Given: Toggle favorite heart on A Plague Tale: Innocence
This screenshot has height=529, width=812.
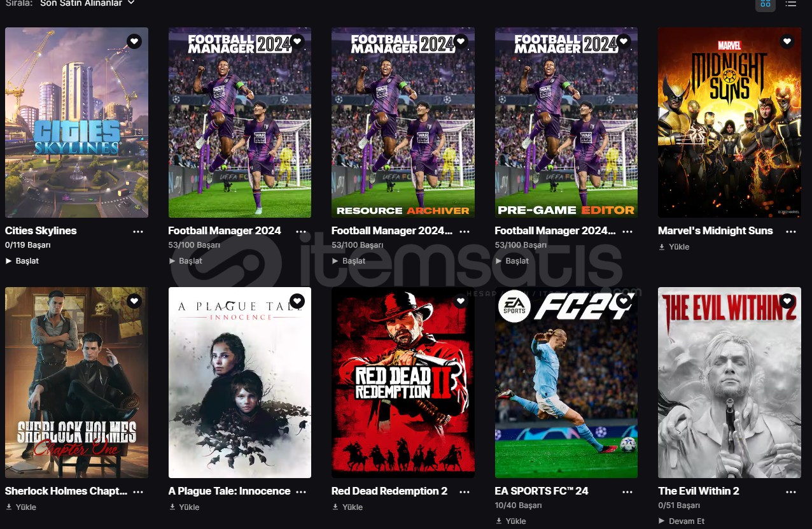Looking at the screenshot, I should (x=297, y=301).
